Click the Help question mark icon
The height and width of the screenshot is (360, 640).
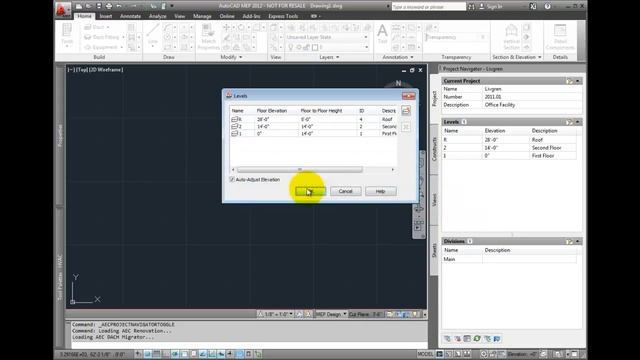click(x=547, y=6)
